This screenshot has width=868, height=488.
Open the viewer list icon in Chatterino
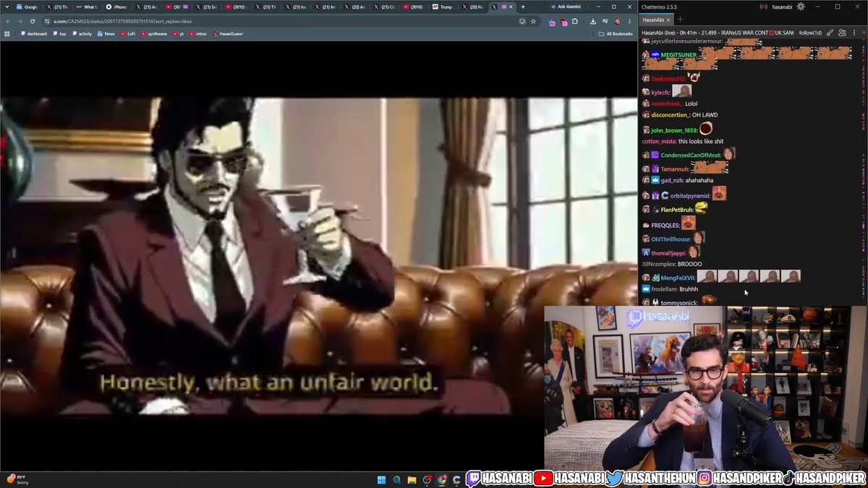click(x=842, y=33)
